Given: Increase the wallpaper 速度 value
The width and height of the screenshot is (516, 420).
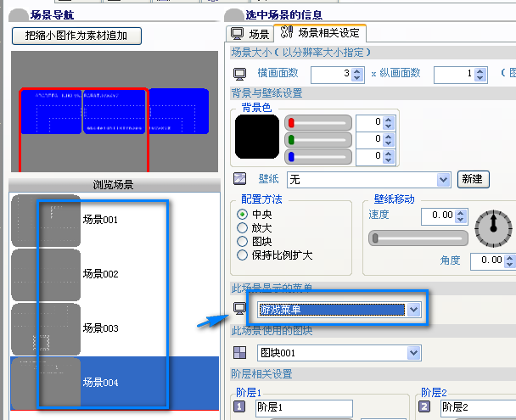Looking at the screenshot, I should 461,213.
